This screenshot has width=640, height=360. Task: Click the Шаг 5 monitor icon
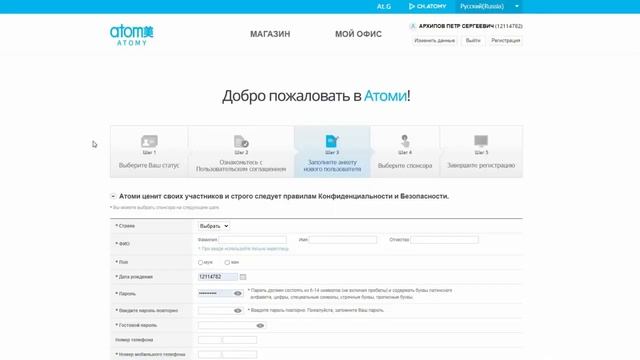(481, 141)
